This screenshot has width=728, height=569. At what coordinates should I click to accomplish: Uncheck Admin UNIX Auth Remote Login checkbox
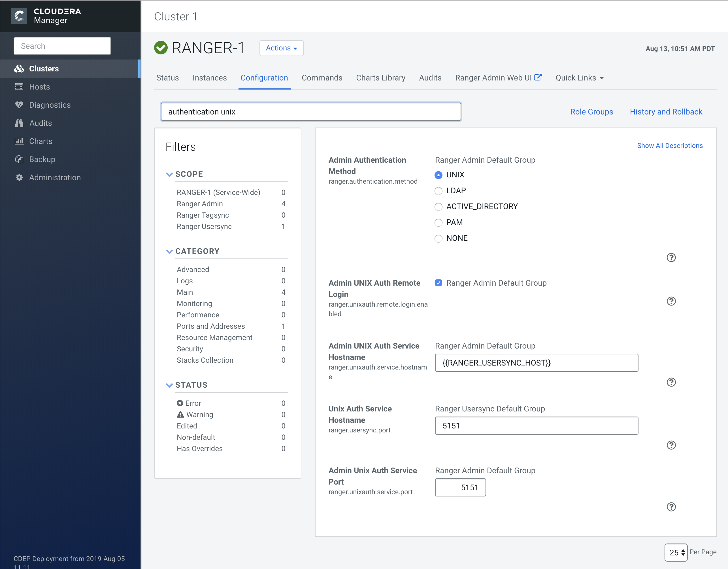click(438, 283)
